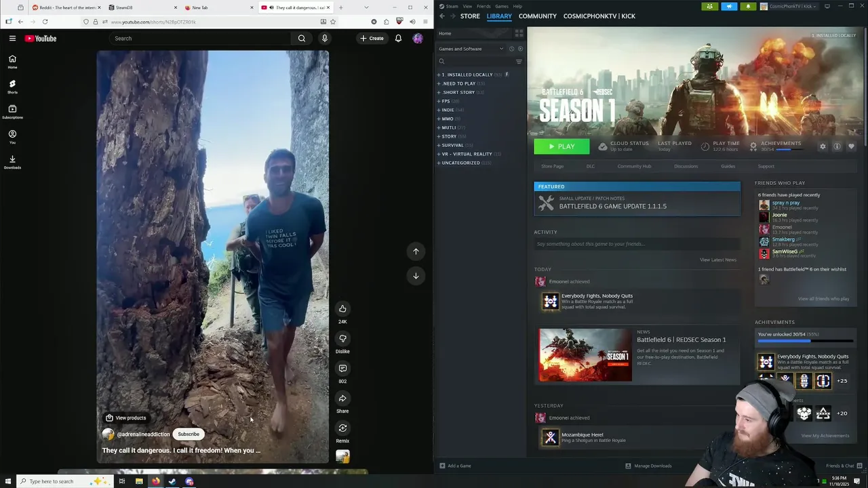
Task: Click the YouTube Create button
Action: click(372, 39)
